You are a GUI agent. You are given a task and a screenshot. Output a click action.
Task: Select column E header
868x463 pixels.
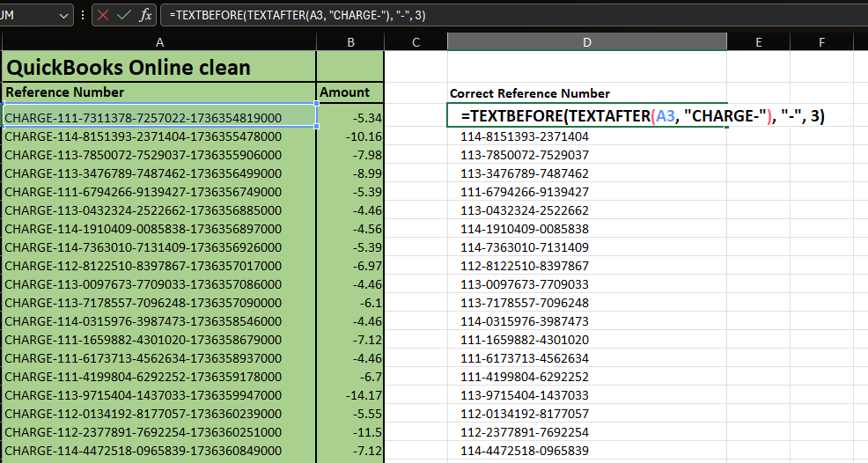tap(758, 41)
